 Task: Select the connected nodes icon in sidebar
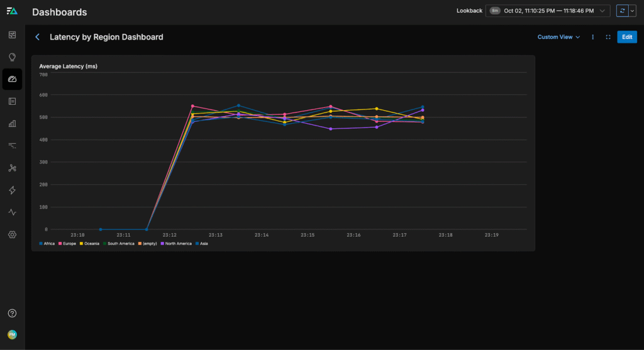click(12, 168)
